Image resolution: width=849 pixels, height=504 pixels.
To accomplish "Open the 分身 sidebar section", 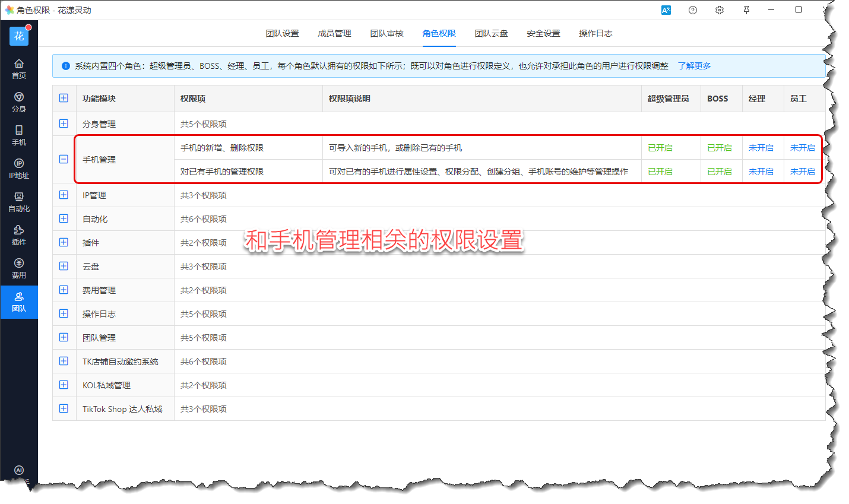I will pyautogui.click(x=19, y=102).
